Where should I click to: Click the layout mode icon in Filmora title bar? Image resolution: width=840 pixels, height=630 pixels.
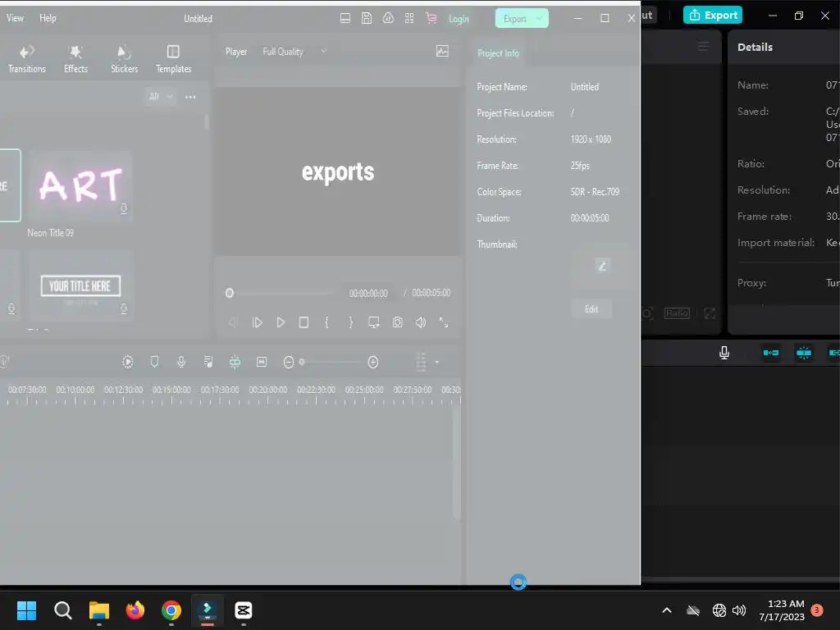tap(345, 18)
